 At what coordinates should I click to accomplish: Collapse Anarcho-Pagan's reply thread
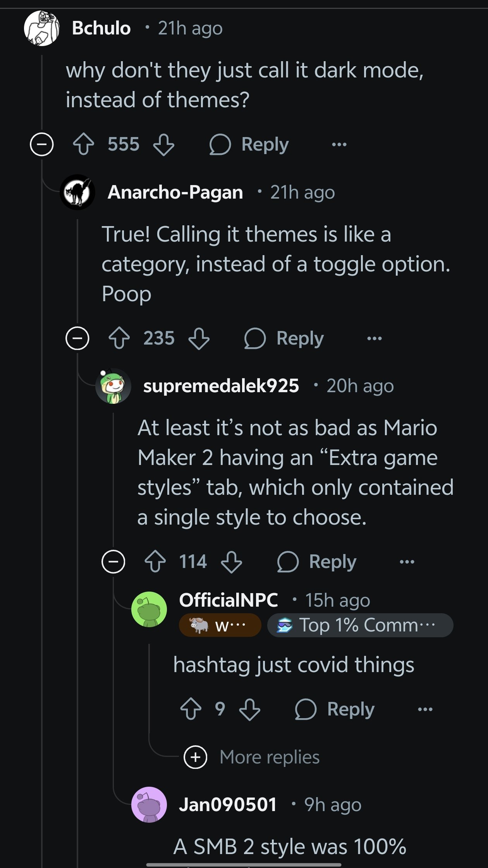(77, 338)
